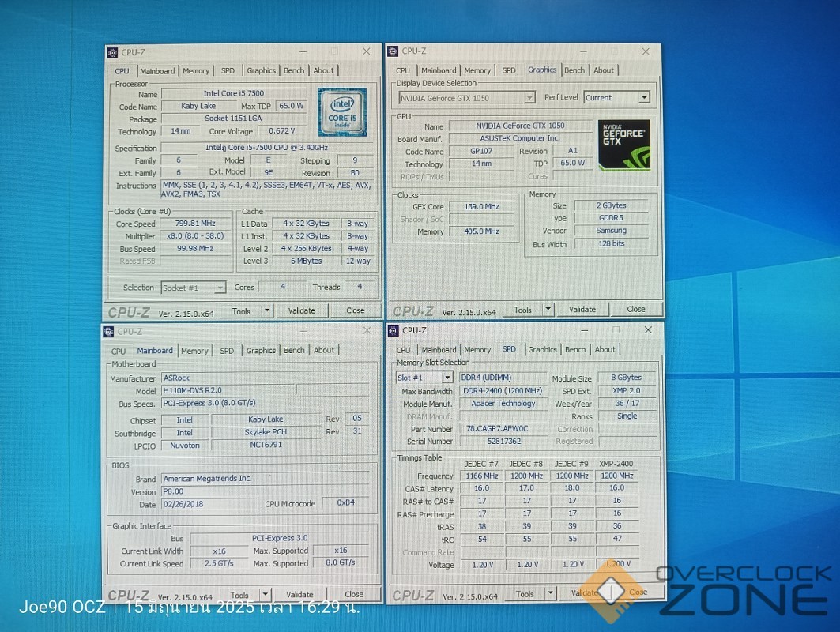
Task: Click Close button in Mainboard window
Action: (353, 594)
